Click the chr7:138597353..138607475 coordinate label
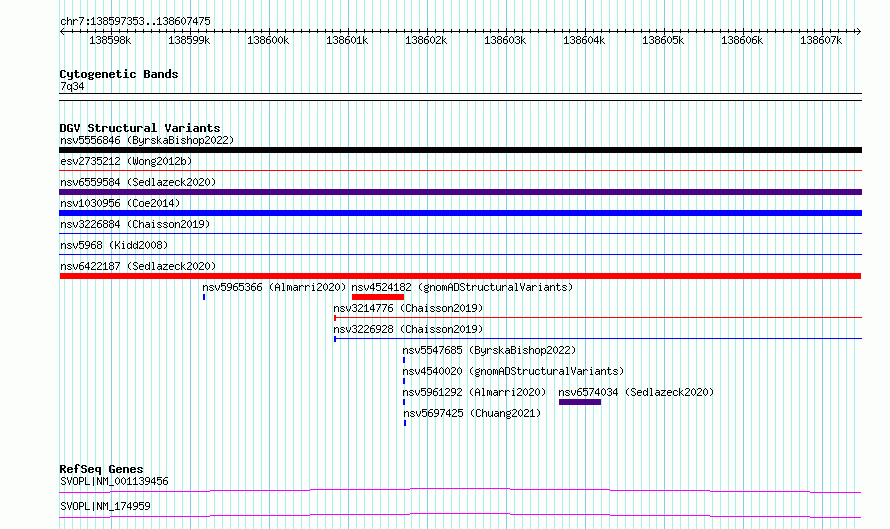This screenshot has height=529, width=890. [135, 21]
